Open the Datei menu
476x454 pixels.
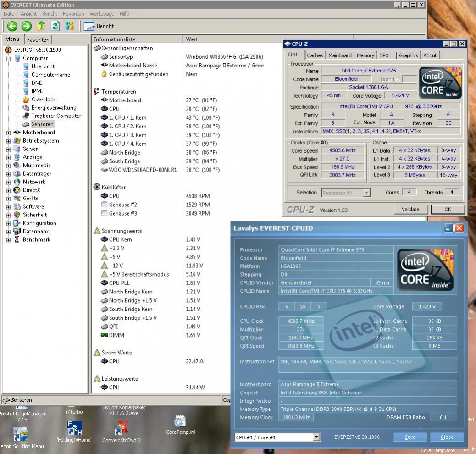click(10, 14)
